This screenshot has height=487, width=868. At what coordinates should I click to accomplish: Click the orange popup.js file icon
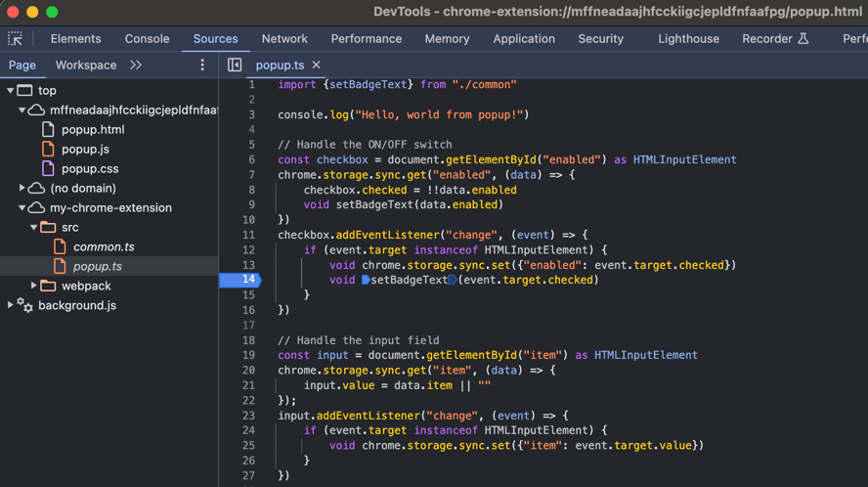(x=48, y=149)
